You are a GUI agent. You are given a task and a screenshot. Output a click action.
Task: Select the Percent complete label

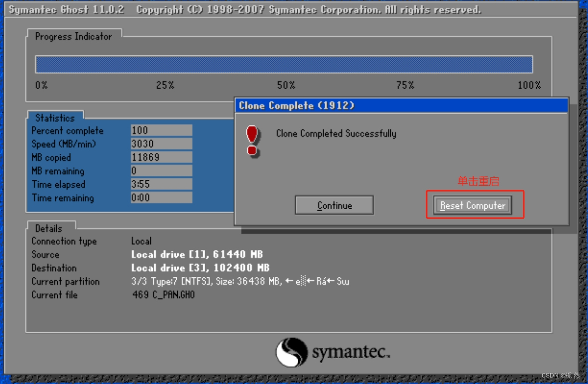[68, 130]
